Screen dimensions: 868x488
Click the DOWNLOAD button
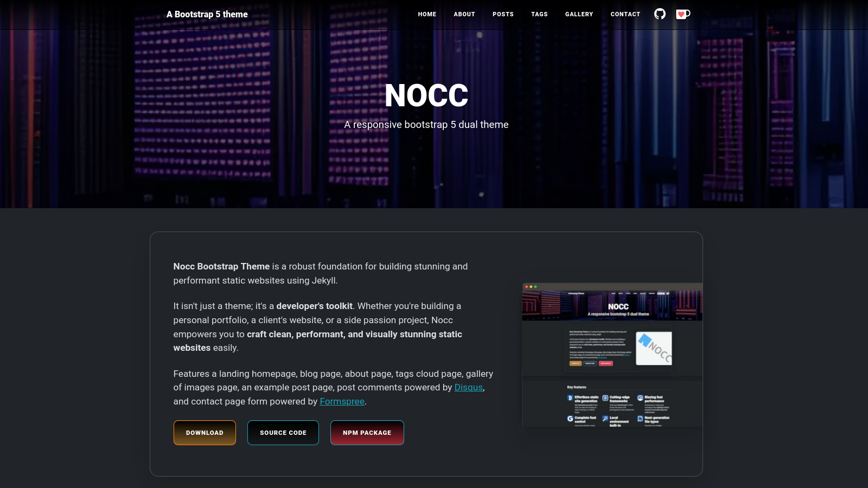point(205,432)
